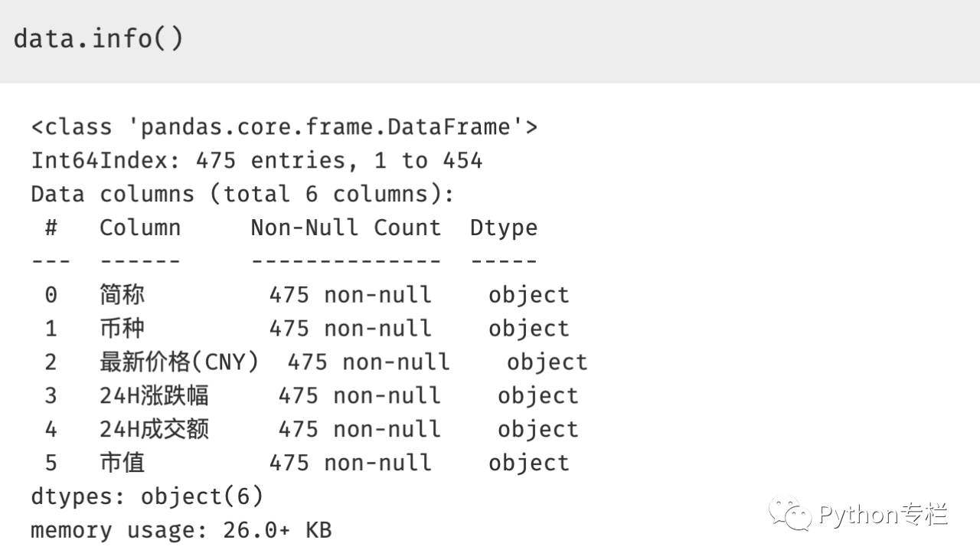Viewport: 980px width, 560px height.
Task: Select the 币种 column name
Action: (x=122, y=329)
